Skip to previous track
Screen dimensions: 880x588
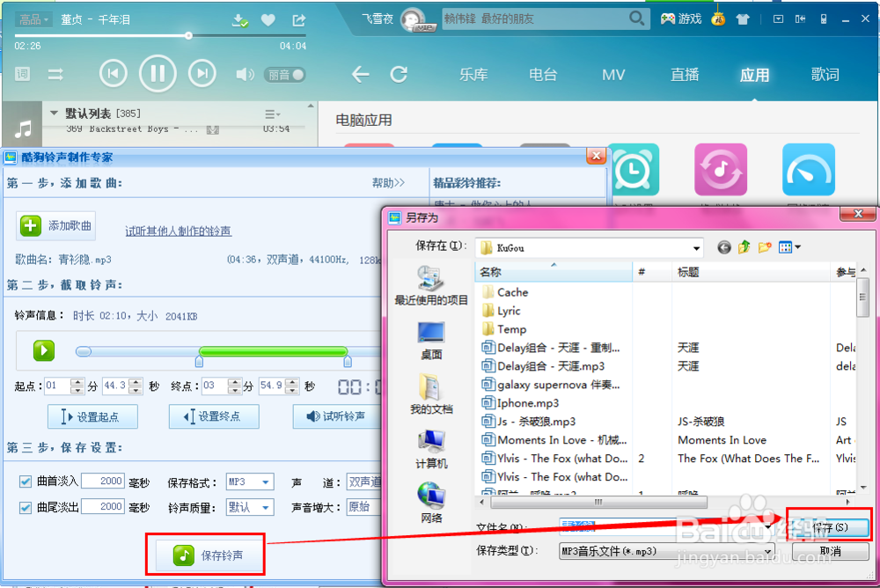(x=113, y=74)
